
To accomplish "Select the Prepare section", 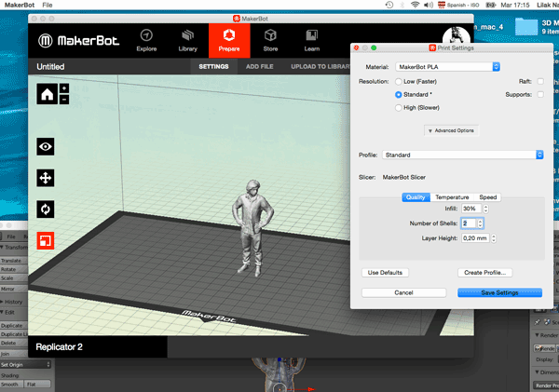I will coord(229,41).
